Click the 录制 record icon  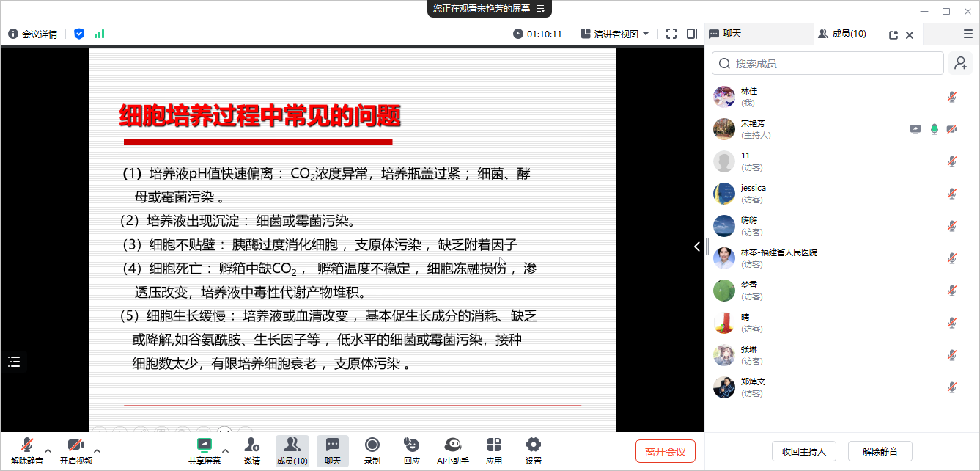point(372,445)
